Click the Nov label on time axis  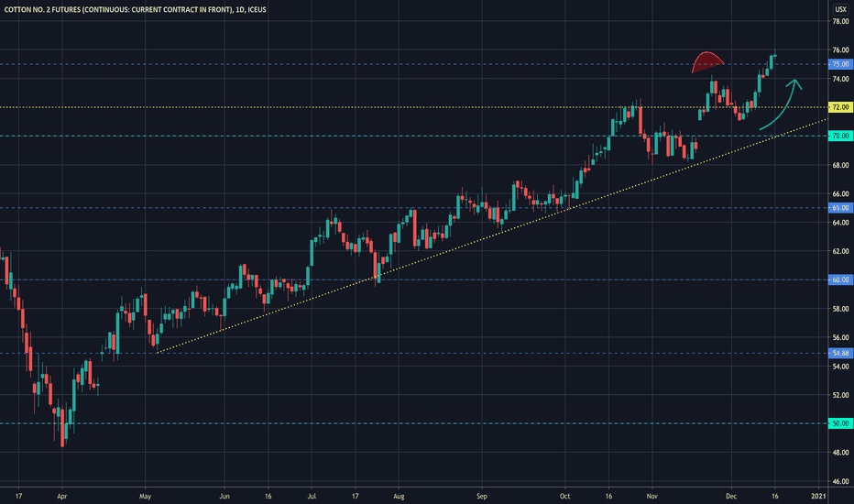coord(651,497)
